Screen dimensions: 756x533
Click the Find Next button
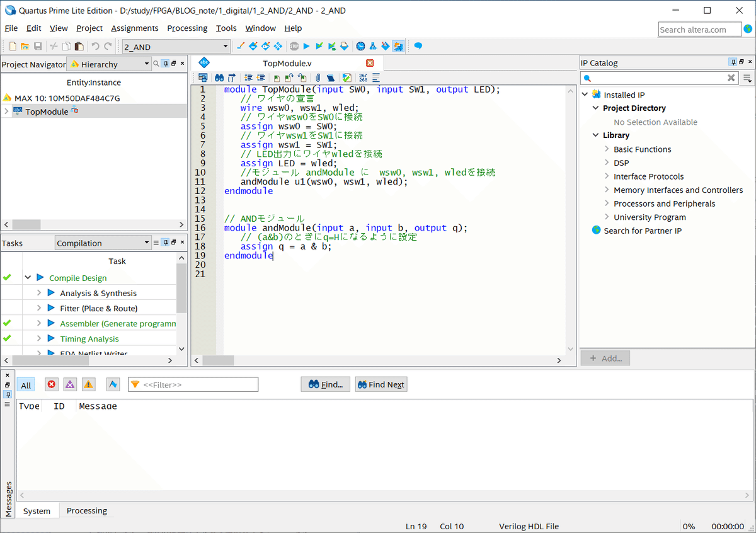[x=382, y=384]
